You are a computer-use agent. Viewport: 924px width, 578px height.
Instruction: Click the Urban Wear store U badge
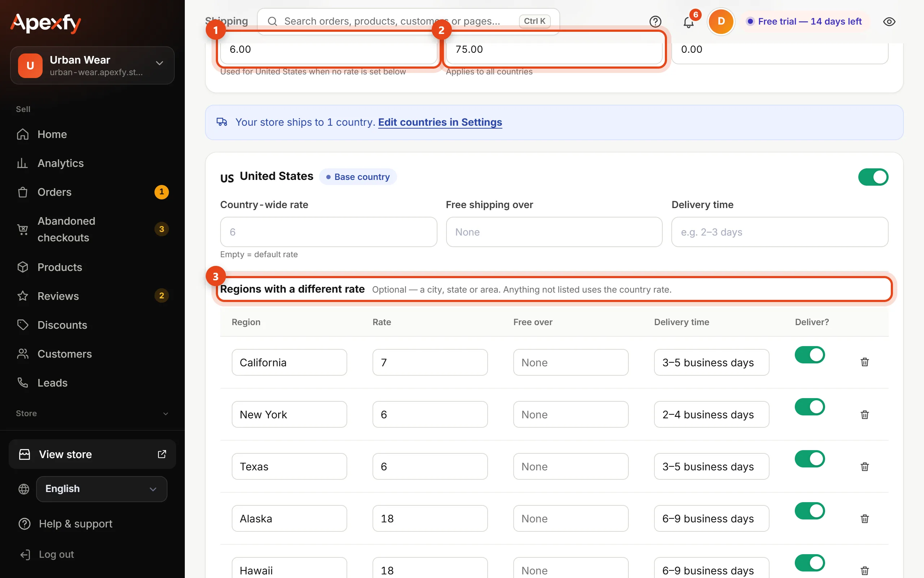click(30, 65)
